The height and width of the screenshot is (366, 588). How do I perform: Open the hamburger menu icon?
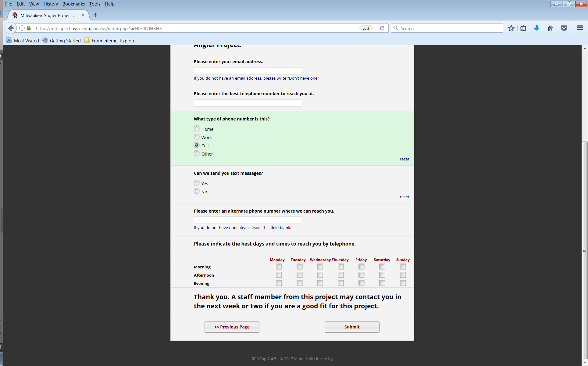tap(580, 28)
